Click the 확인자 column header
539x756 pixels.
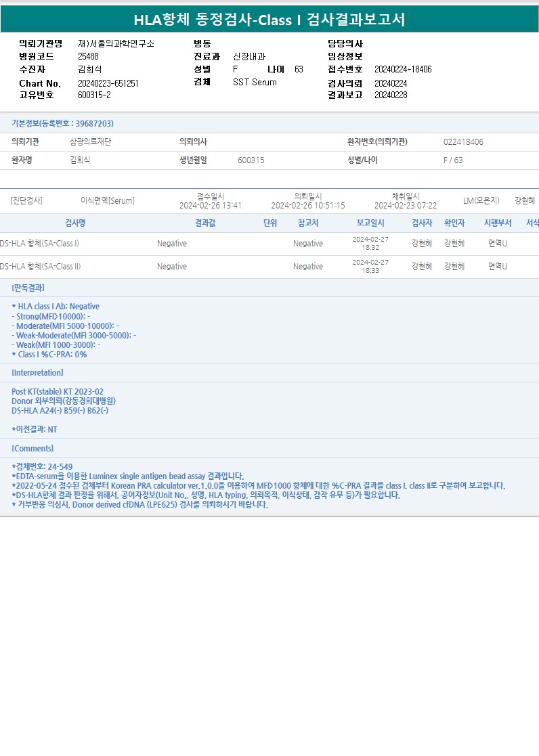coord(454,223)
